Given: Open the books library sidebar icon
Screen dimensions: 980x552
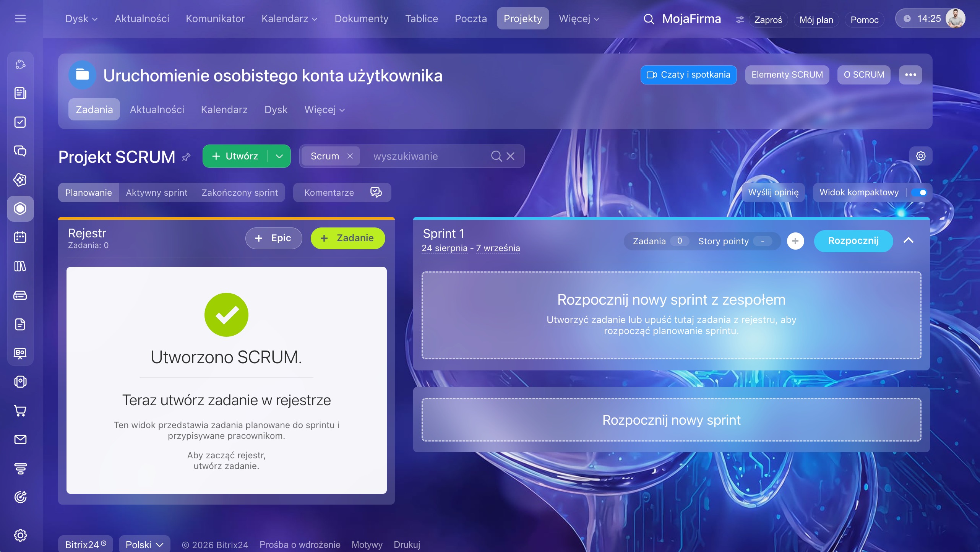Looking at the screenshot, I should pos(20,266).
